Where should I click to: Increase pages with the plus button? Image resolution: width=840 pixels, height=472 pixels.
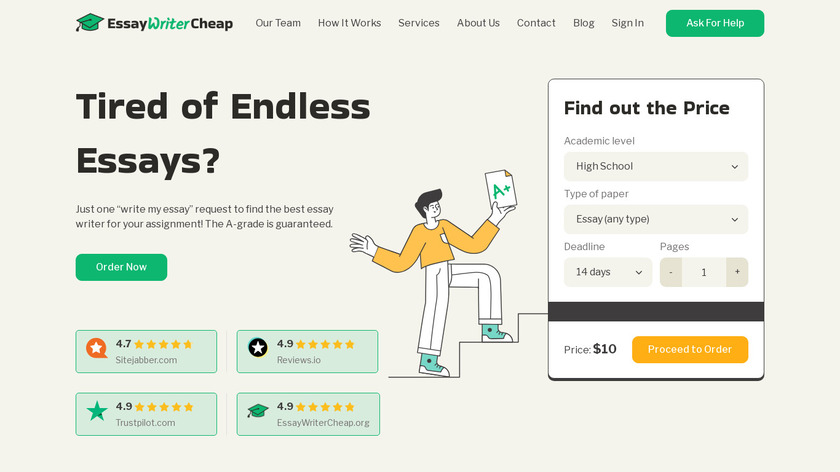point(737,272)
